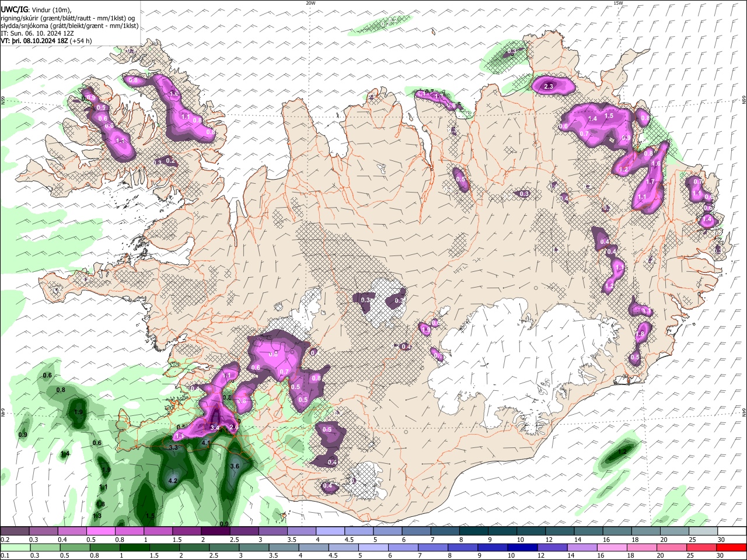This screenshot has width=747, height=560.
Task: Click the bottom legend swatch between 3 and 3.5
Action: [254, 547]
